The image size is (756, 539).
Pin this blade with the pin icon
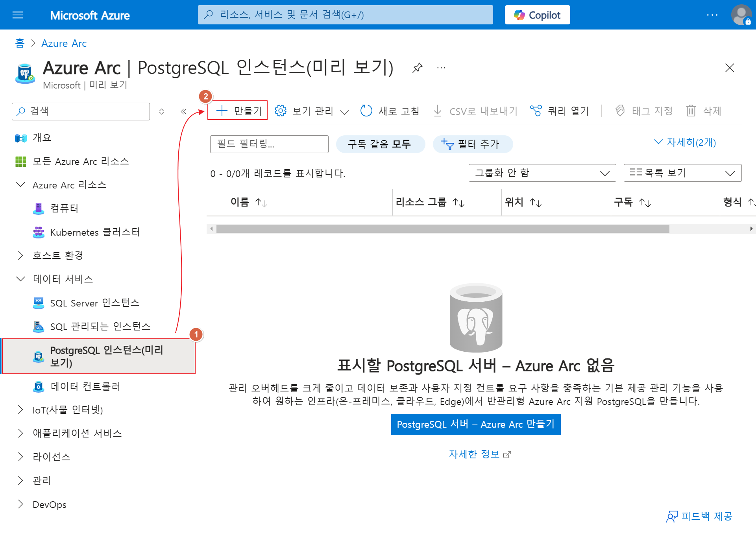pyautogui.click(x=417, y=68)
